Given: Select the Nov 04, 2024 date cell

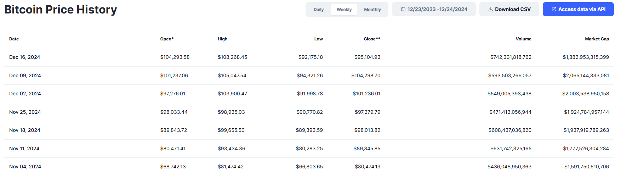Looking at the screenshot, I should tap(25, 167).
